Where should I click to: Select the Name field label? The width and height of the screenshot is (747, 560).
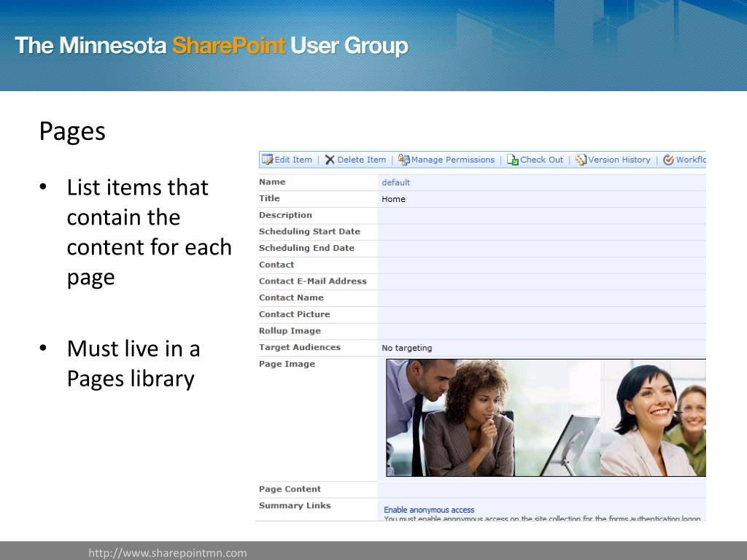[x=272, y=182]
